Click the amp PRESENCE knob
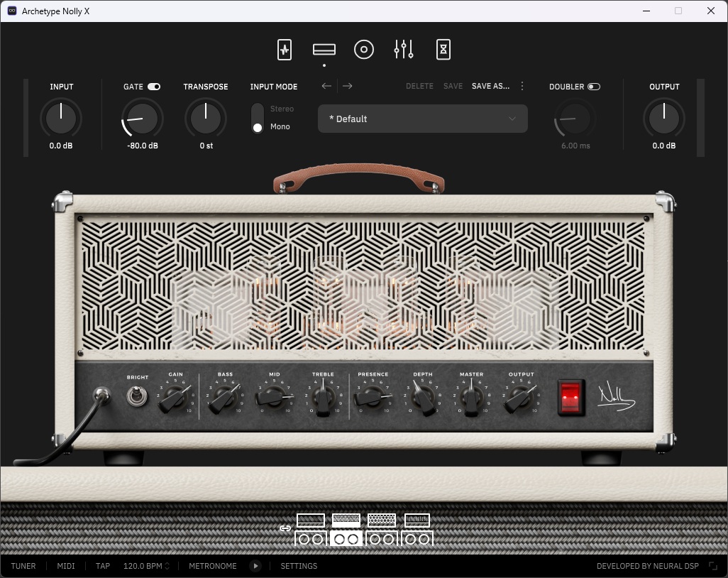Viewport: 728px width, 578px height. point(373,397)
